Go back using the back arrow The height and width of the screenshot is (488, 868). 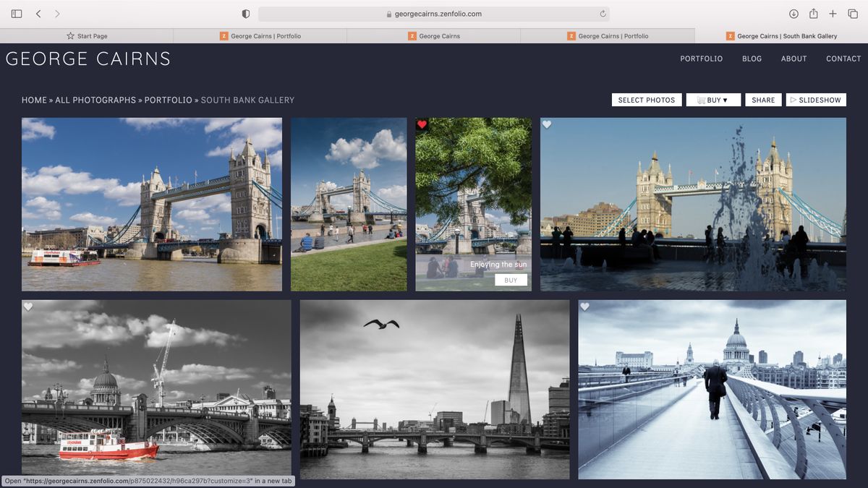coord(38,13)
